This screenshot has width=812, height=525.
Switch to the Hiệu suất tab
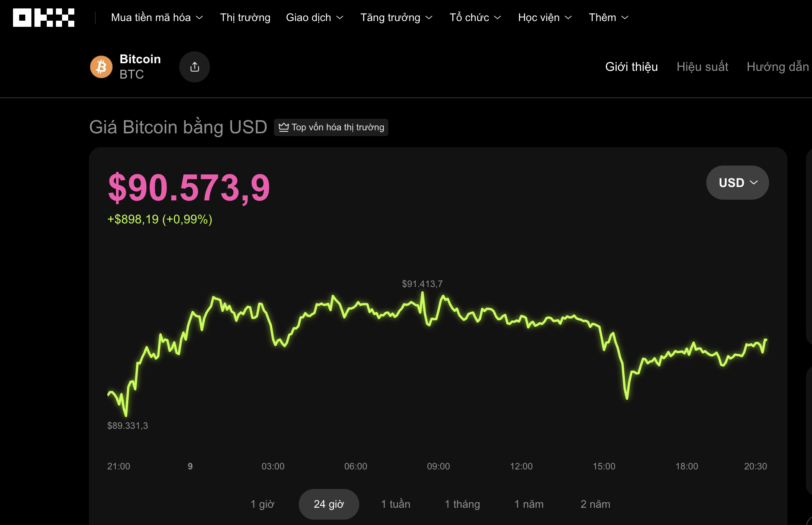tap(702, 67)
